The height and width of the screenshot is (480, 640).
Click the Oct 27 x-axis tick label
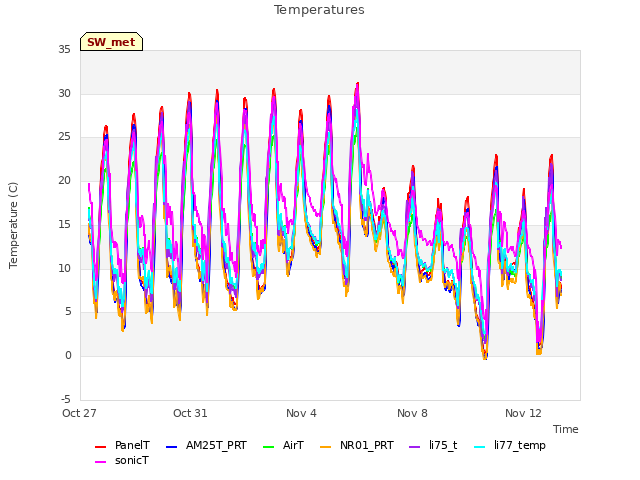79,413
